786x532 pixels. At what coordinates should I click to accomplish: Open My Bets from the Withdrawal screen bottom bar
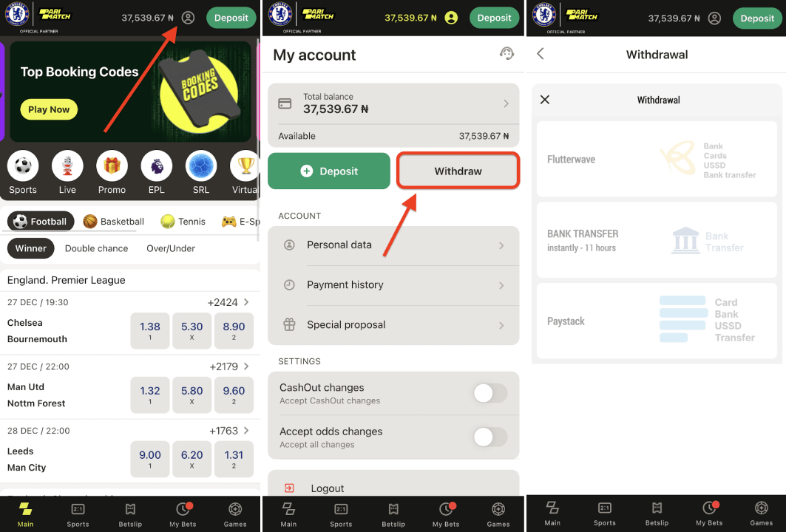tap(709, 514)
